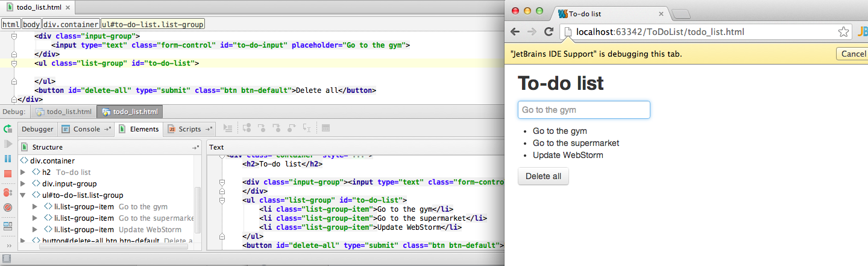The width and height of the screenshot is (868, 266).
Task: Expand the 'Go to the supermarket' li node
Action: click(36, 218)
